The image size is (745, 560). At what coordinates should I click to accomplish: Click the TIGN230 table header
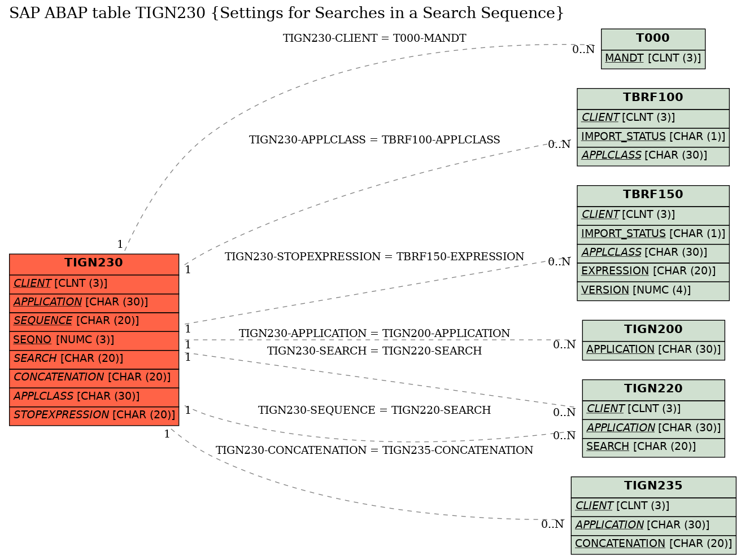pyautogui.click(x=94, y=264)
